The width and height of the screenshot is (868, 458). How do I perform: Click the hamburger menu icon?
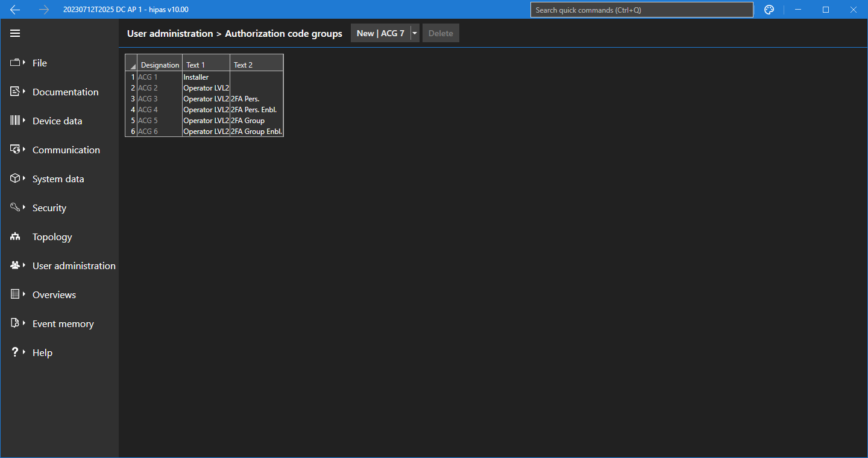coord(15,33)
